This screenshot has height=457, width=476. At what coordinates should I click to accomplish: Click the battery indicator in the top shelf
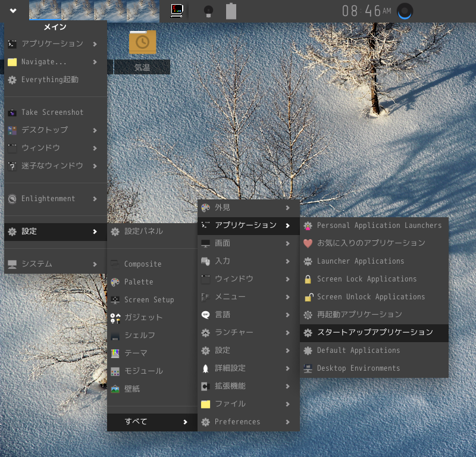(231, 11)
